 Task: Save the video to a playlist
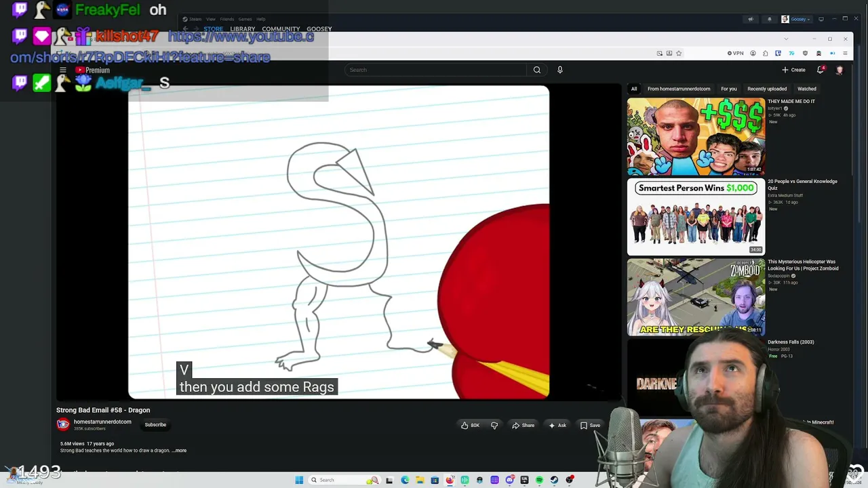[590, 425]
